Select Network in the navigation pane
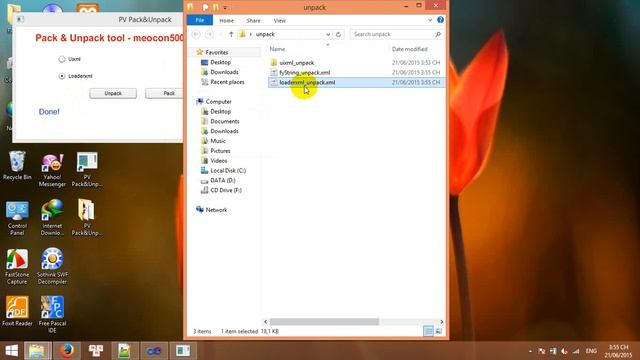The width and height of the screenshot is (640, 360). tap(216, 210)
